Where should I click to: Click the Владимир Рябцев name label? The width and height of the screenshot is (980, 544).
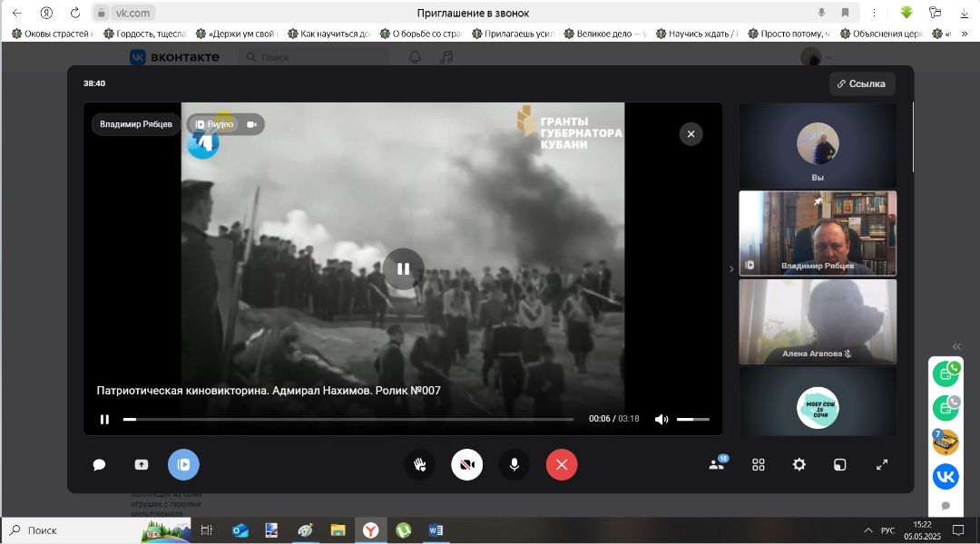tap(135, 124)
